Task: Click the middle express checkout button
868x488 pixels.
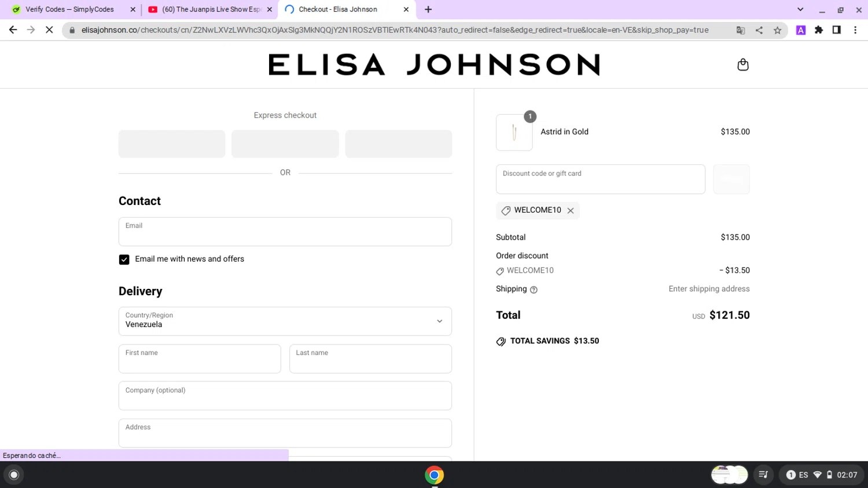Action: point(285,144)
